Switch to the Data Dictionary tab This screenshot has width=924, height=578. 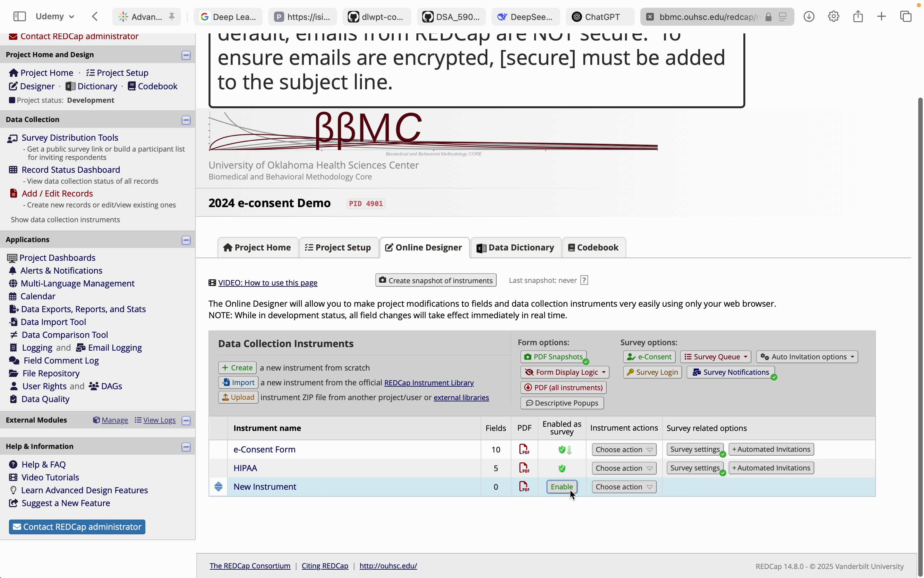(516, 248)
